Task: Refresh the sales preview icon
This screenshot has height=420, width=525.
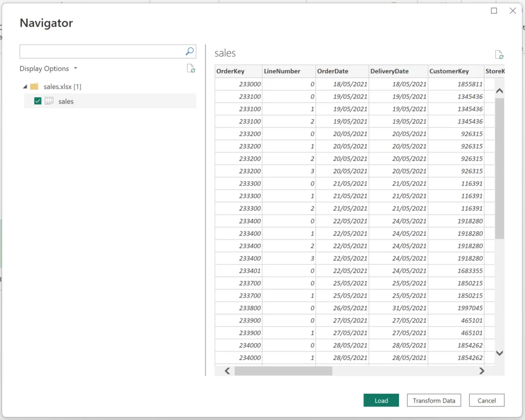Action: 499,54
